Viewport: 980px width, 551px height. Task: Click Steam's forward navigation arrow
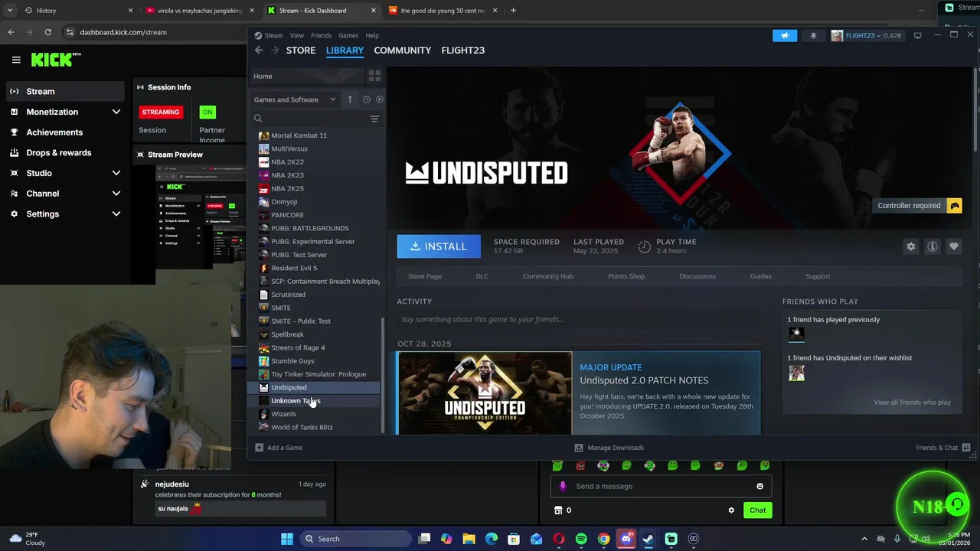275,51
